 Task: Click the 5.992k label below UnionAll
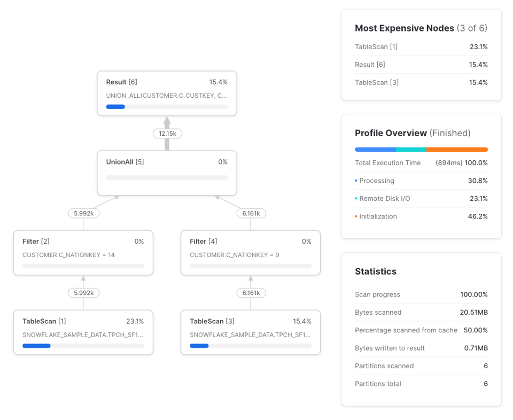click(84, 213)
